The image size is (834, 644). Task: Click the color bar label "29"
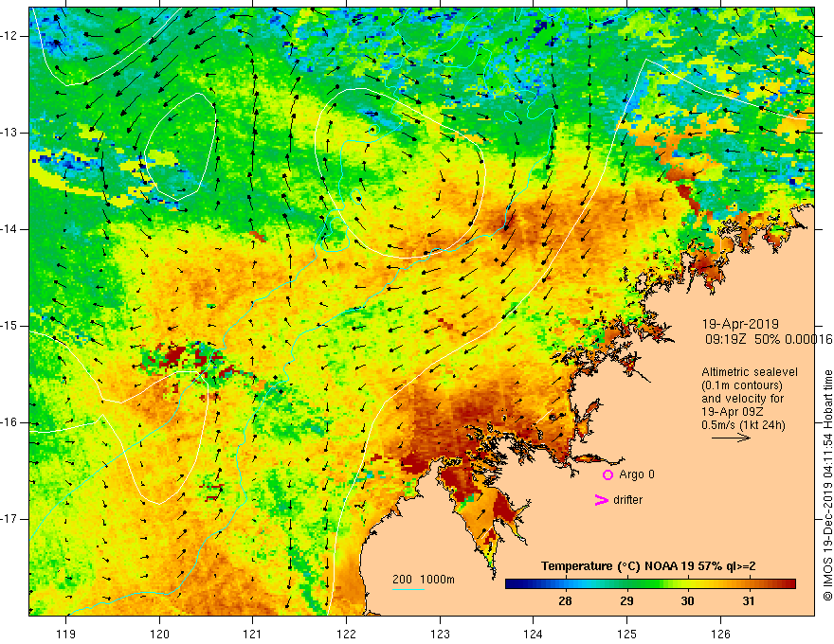[626, 601]
